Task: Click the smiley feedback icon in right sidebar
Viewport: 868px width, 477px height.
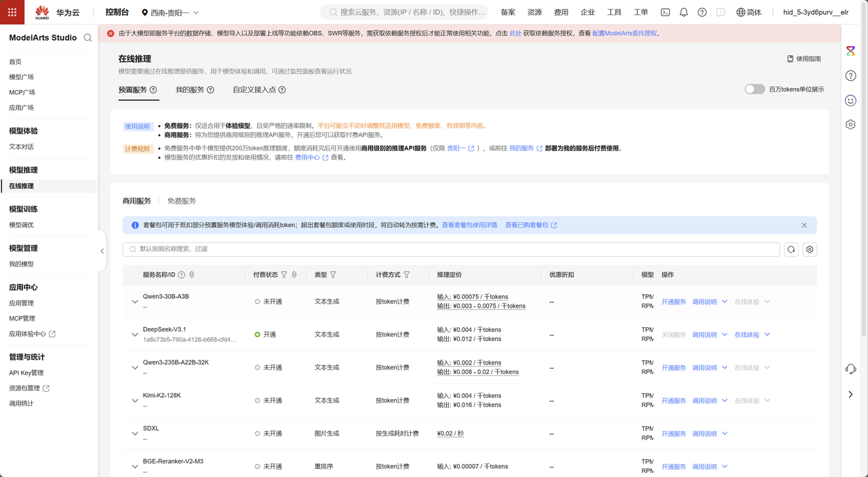Action: click(x=850, y=100)
